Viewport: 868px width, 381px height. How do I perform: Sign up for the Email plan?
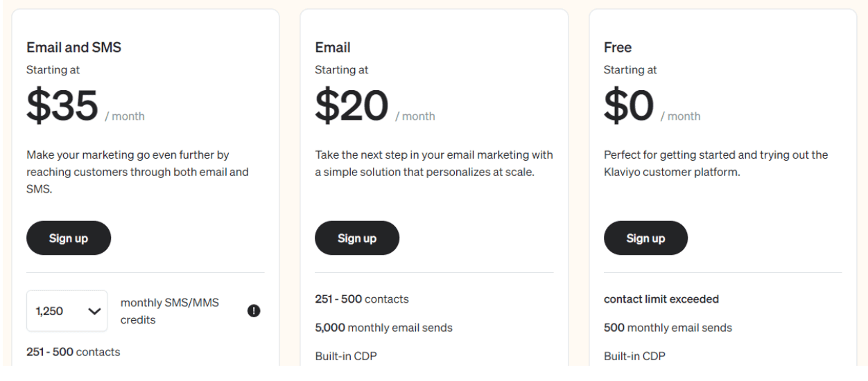click(x=357, y=238)
